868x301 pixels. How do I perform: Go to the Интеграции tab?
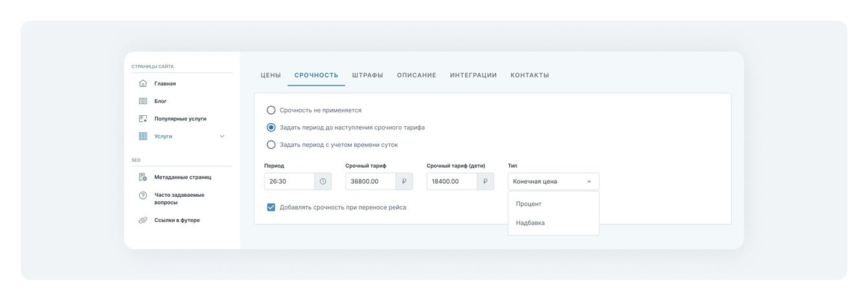(474, 75)
